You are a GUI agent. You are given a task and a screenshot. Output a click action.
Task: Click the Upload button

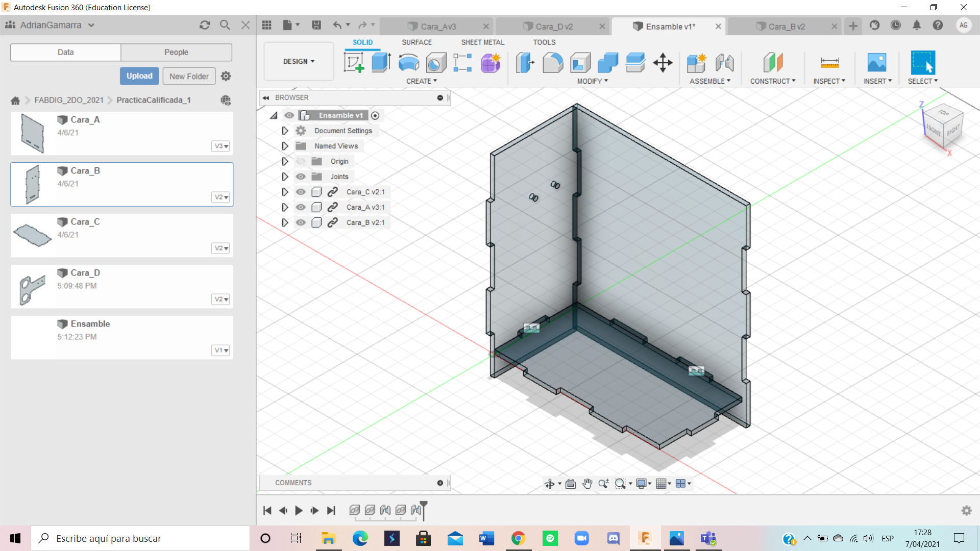click(139, 76)
